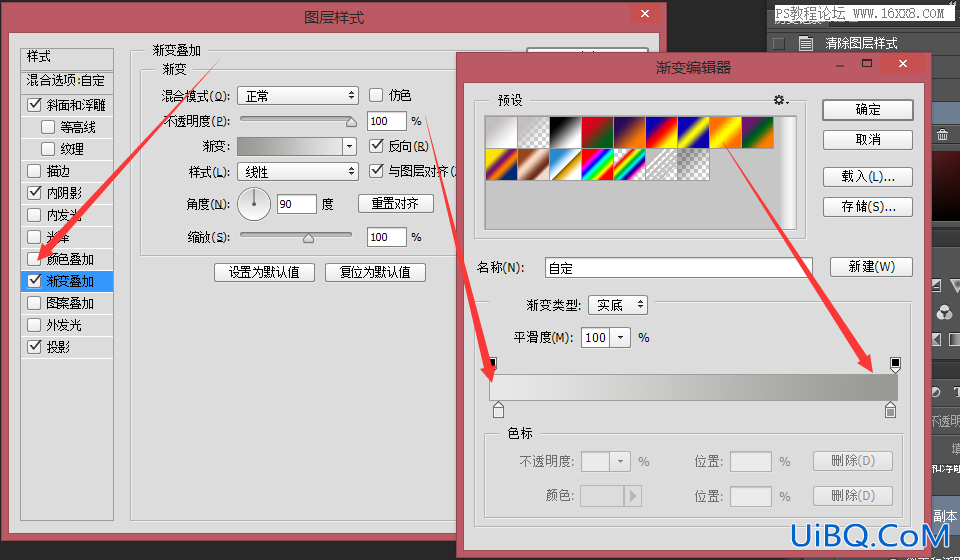Click the trash icon in the right panel
Screen dimensions: 960x560
[943, 134]
